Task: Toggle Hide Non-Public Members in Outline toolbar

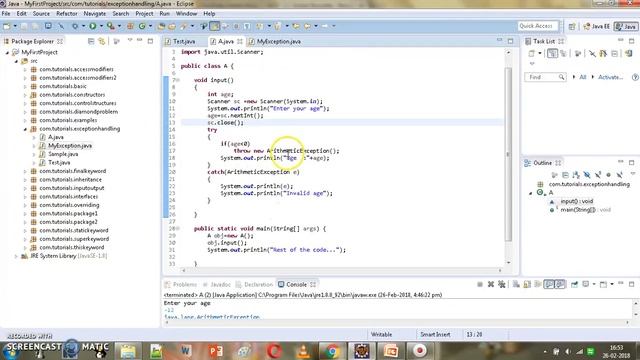Action: click(x=609, y=175)
